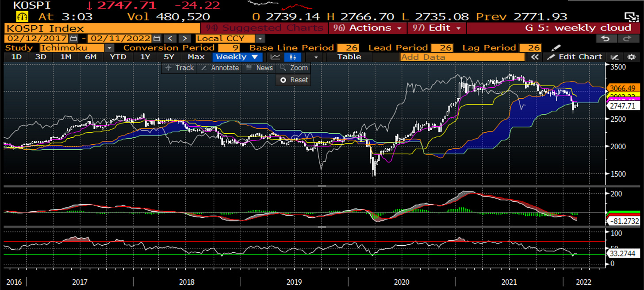The width and height of the screenshot is (644, 290).
Task: Click -81.2732 MACD value label
Action: click(624, 221)
